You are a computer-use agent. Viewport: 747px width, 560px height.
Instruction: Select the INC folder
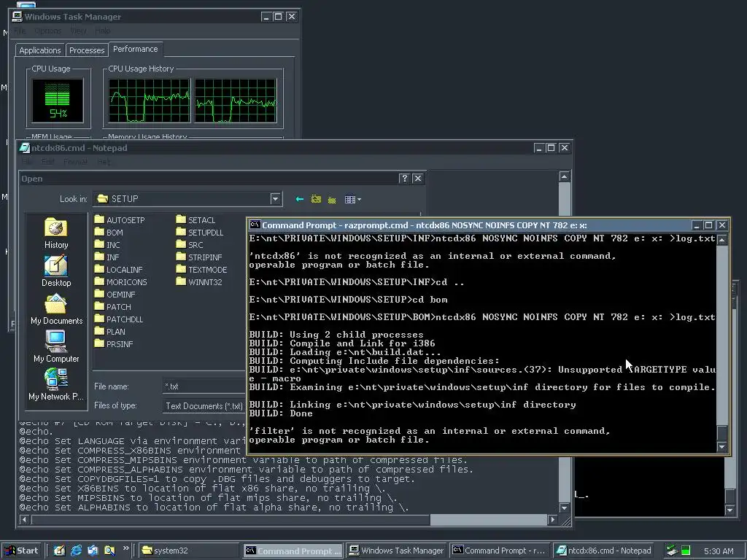107,245
